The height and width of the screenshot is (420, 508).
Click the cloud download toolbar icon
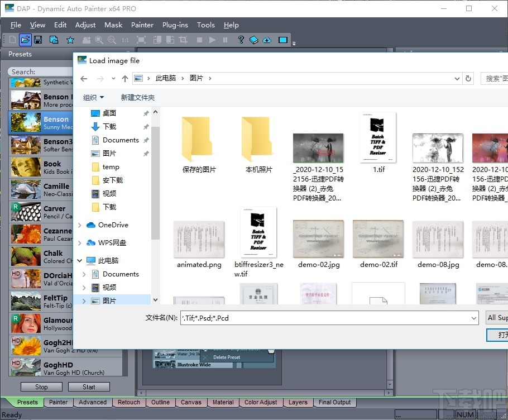[267, 40]
